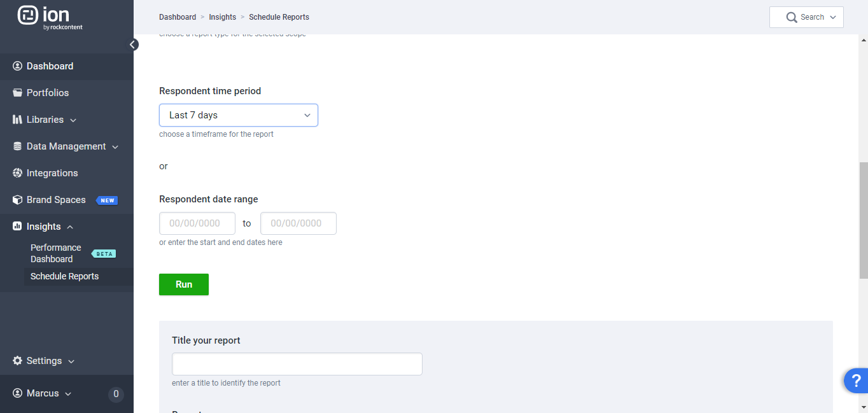This screenshot has height=413, width=868.
Task: Click the notification count badge 0
Action: click(x=116, y=394)
